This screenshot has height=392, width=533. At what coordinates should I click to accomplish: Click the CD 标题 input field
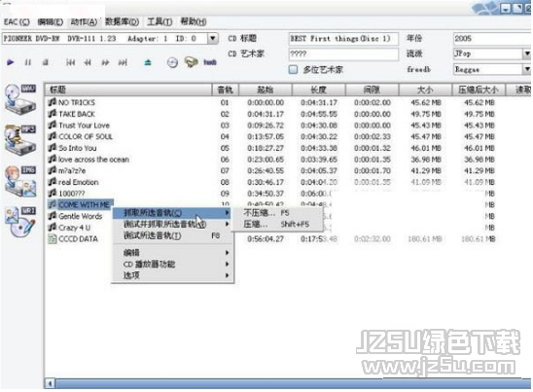pos(343,38)
